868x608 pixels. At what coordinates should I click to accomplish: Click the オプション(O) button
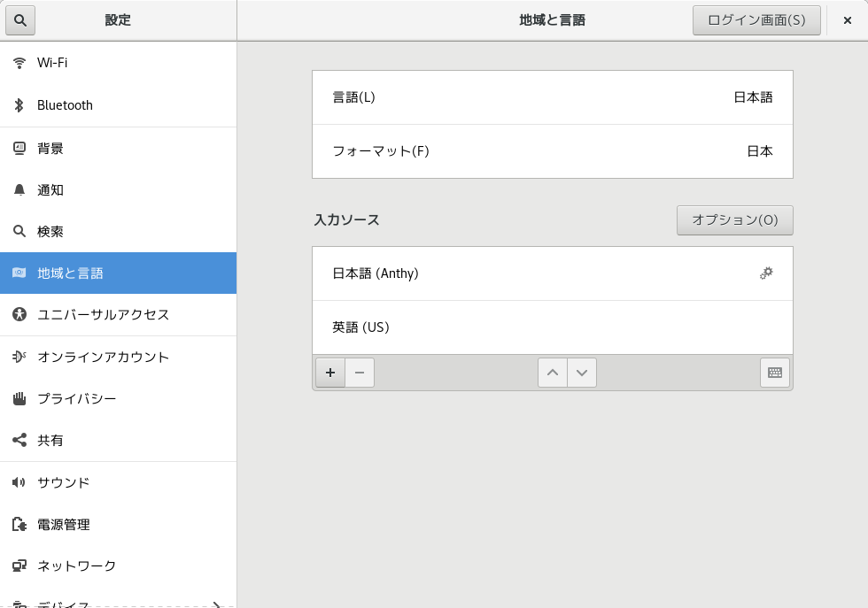734,220
